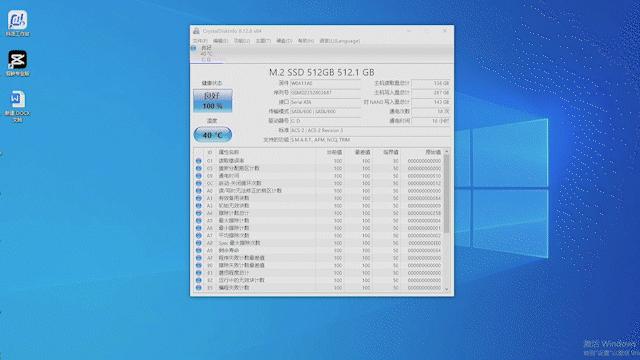
Task: Open the 主题(T) menu
Action: click(x=263, y=41)
